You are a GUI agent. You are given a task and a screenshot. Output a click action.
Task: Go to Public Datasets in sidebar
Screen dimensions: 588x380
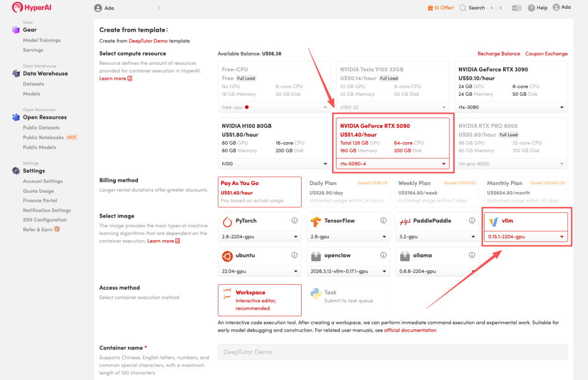coord(41,127)
